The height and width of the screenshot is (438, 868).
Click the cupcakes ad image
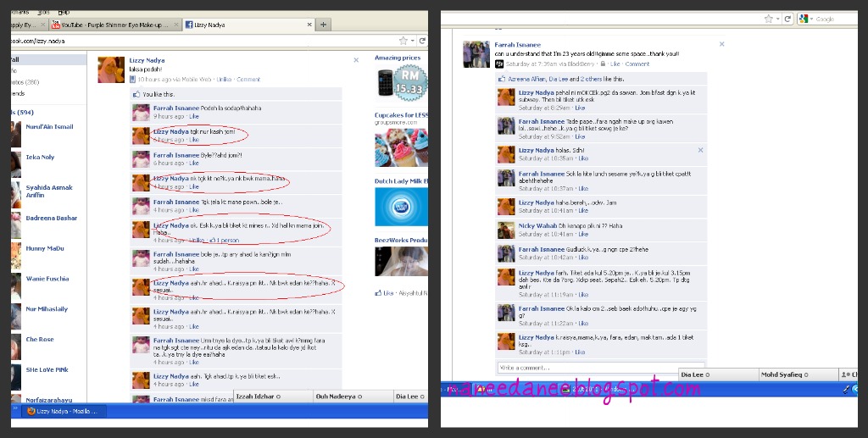(x=401, y=147)
